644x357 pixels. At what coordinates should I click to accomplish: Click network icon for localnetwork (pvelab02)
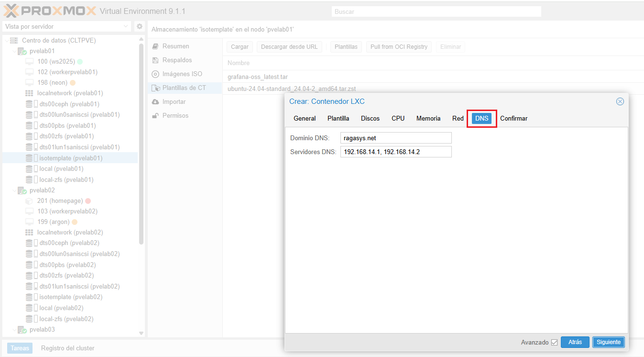point(29,232)
